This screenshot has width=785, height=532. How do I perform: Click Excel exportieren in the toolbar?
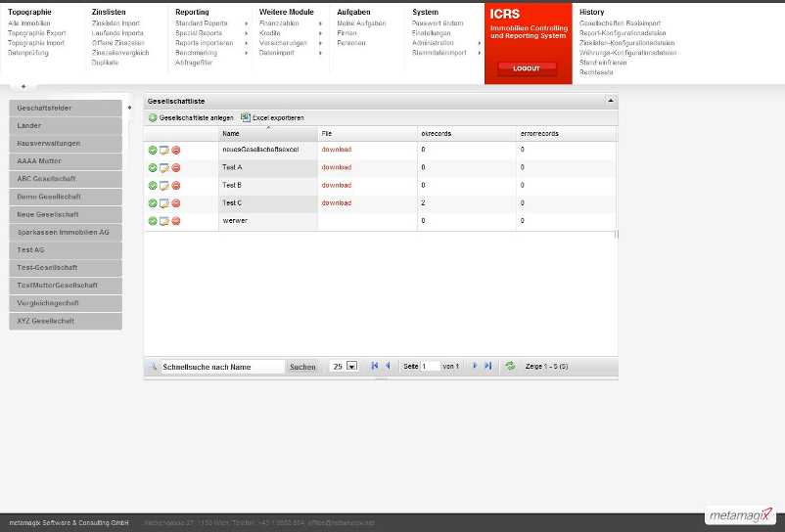[x=272, y=118]
